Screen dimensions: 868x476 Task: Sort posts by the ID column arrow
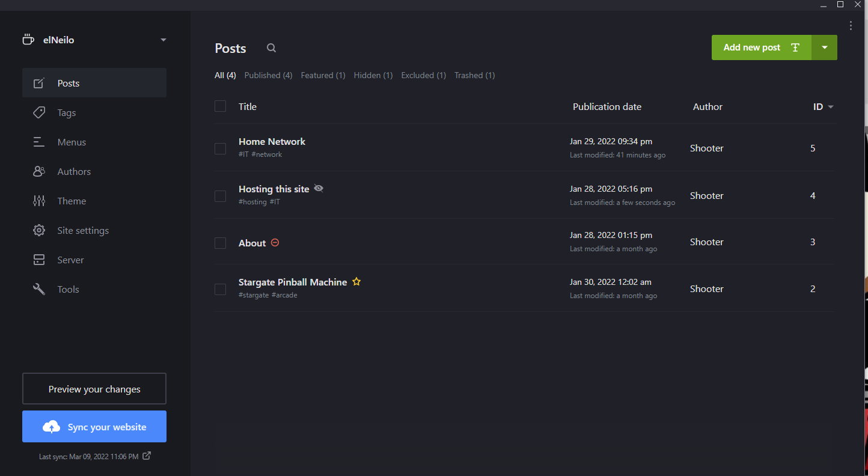831,107
